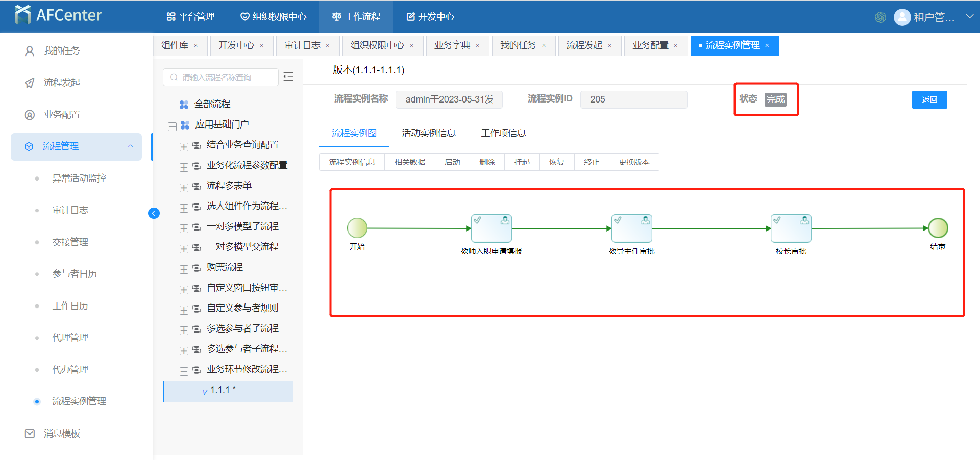The image size is (980, 460).
Task: Click the 挂起 toolbar button
Action: (x=522, y=162)
